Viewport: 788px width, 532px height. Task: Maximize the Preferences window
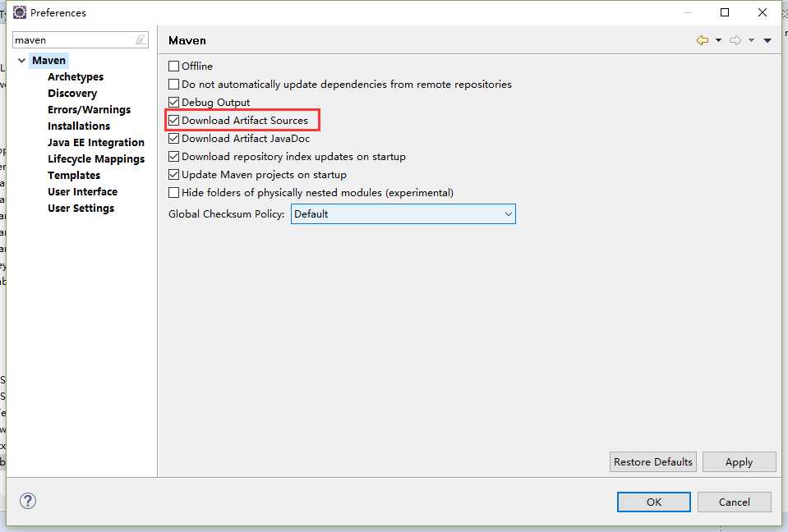pyautogui.click(x=725, y=12)
